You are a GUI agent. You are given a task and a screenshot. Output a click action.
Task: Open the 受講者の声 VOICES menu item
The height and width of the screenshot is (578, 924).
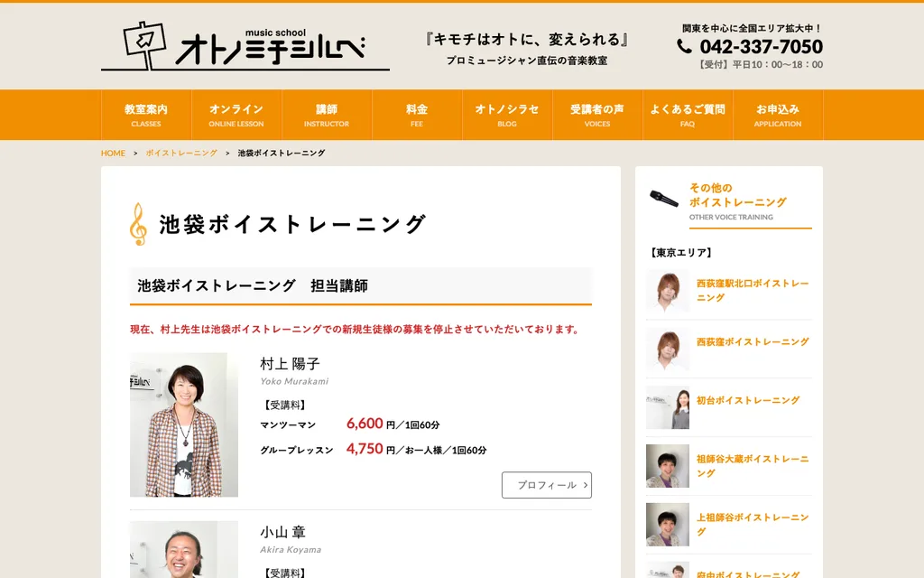click(x=597, y=115)
